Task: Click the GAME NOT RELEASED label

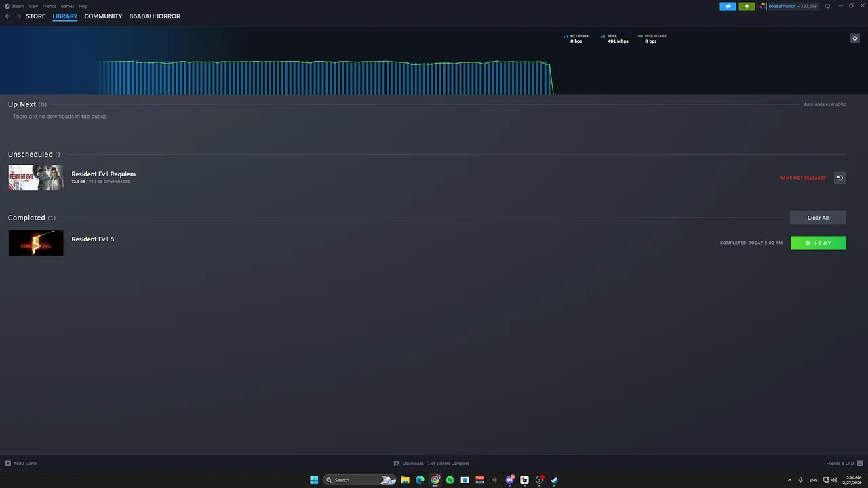Action: pyautogui.click(x=803, y=178)
